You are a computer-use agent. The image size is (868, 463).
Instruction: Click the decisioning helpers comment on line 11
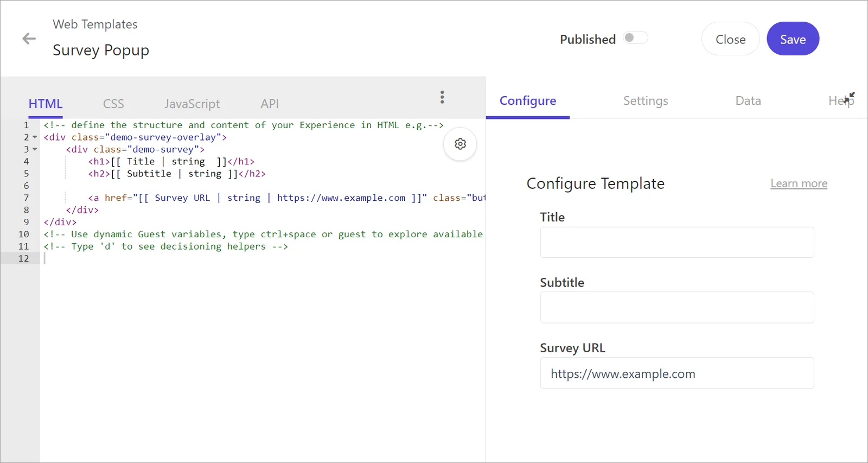click(165, 246)
